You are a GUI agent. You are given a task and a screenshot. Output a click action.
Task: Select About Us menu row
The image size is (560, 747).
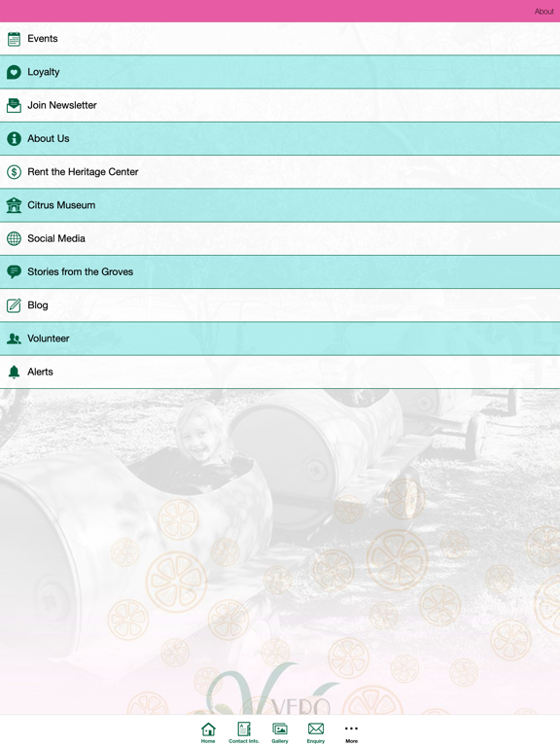[x=280, y=139]
